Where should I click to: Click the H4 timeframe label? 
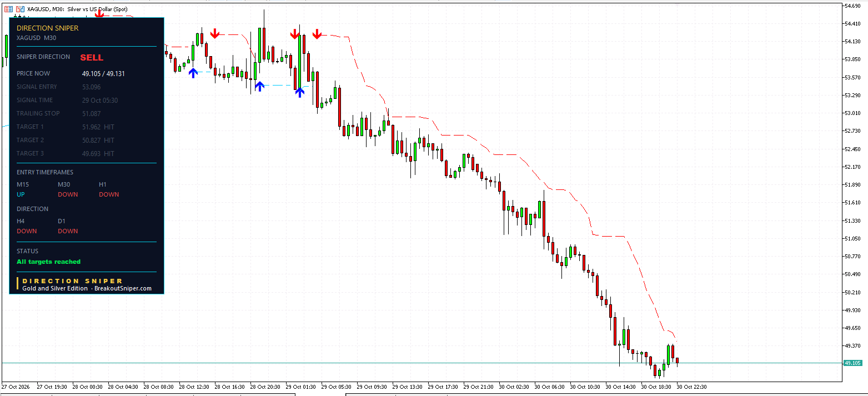[x=21, y=221]
